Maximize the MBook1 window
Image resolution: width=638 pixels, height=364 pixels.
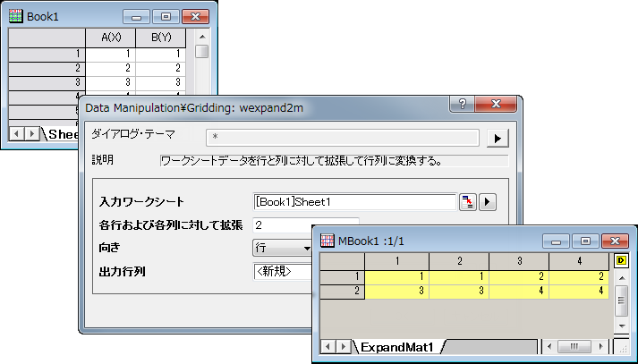(585, 241)
